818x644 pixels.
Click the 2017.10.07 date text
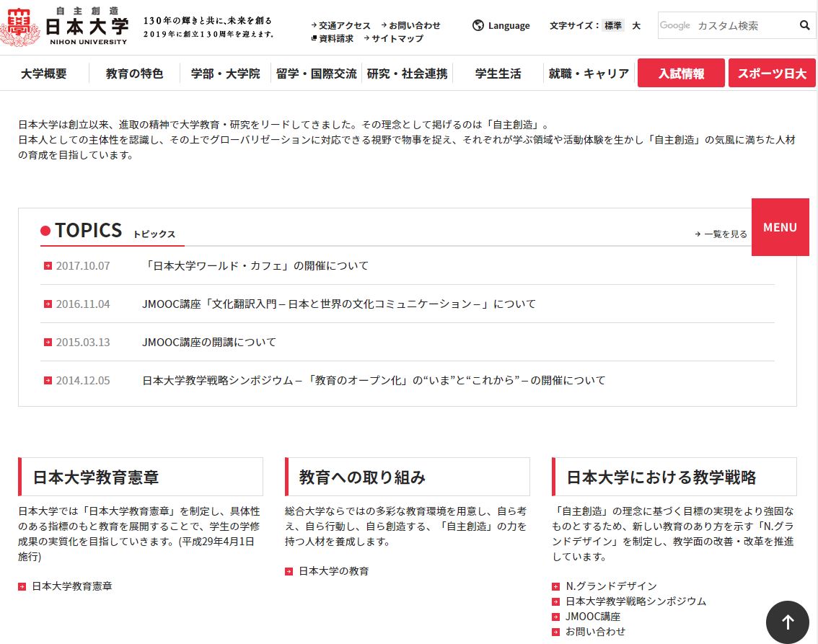click(x=83, y=266)
